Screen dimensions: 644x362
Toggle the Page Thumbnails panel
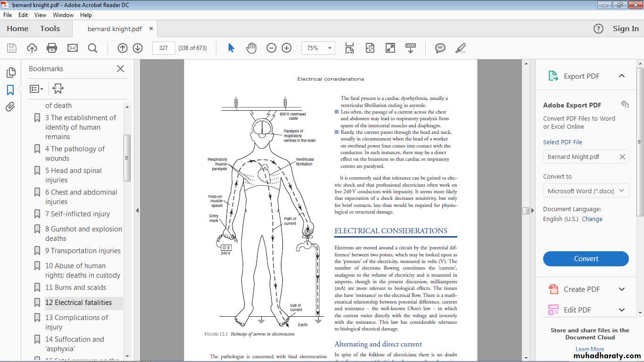(10, 73)
